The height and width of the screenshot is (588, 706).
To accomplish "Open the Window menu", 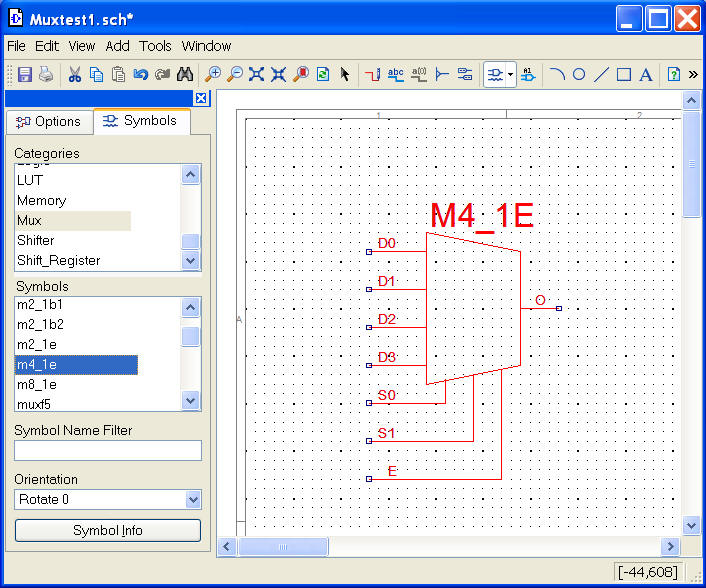I will pyautogui.click(x=206, y=46).
